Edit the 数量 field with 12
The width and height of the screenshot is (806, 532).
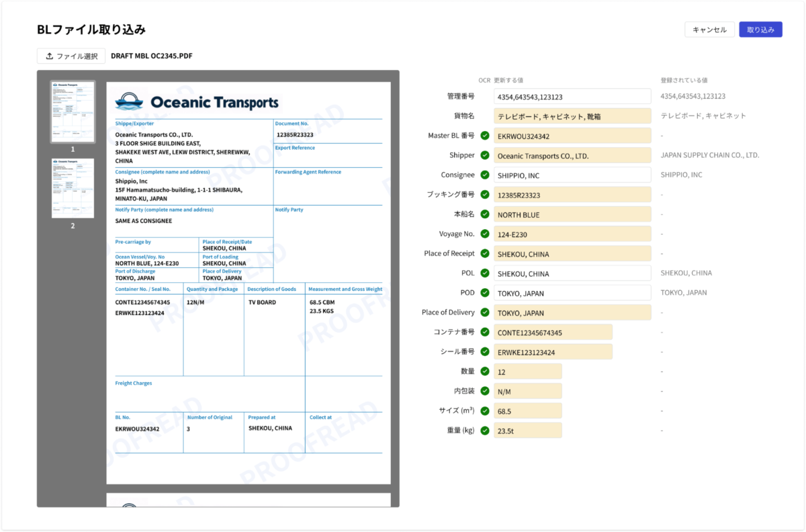[x=528, y=371]
